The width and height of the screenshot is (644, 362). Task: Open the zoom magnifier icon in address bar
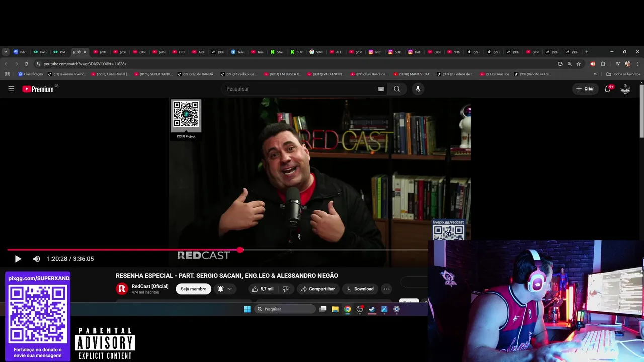(x=570, y=64)
